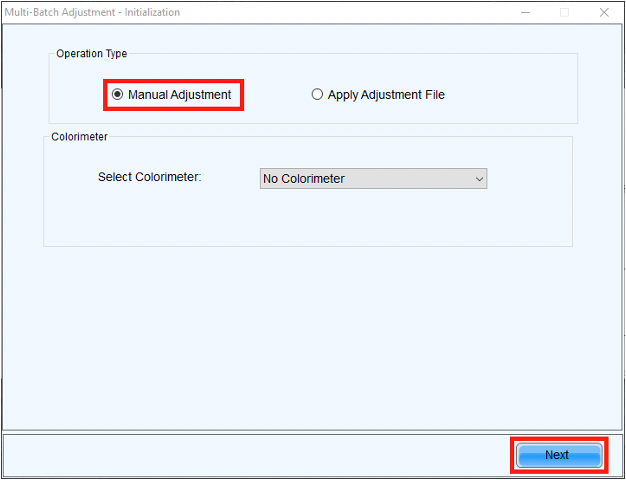The width and height of the screenshot is (626, 480).
Task: Close the Multi-Batch Adjustment window
Action: [x=604, y=13]
